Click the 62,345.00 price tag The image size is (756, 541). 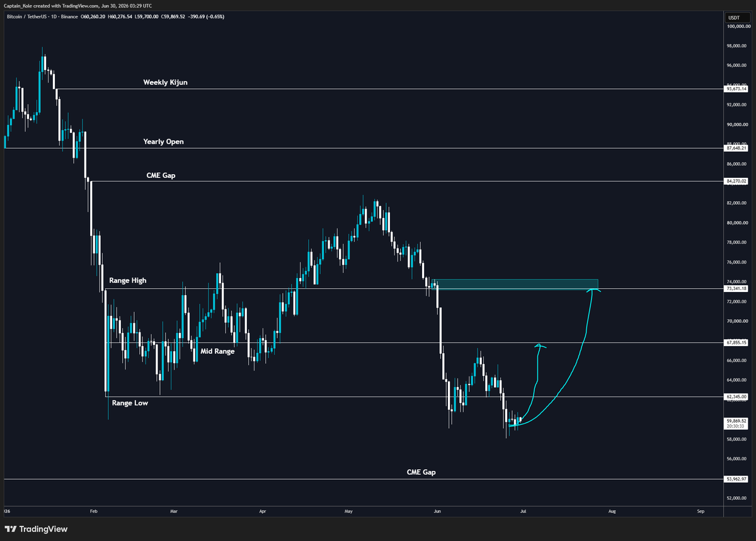736,397
